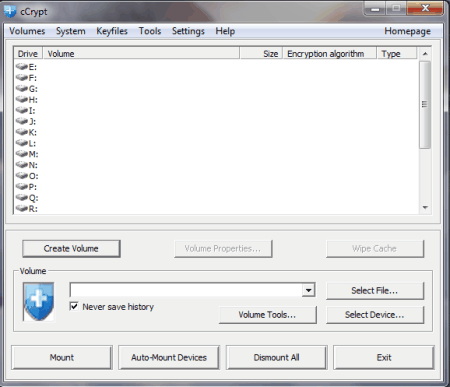
Task: Open Volume Tools button
Action: coord(267,315)
